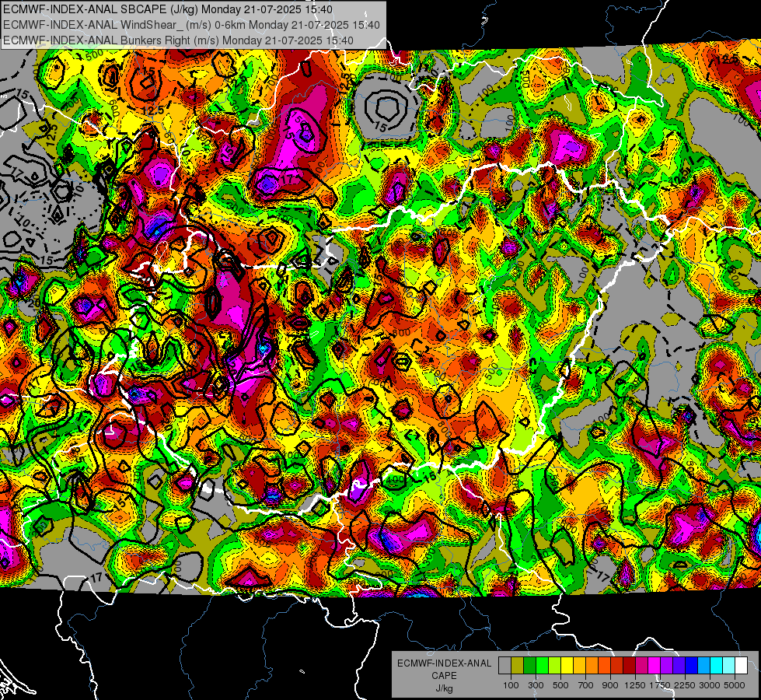Viewport: 761px width, 700px height.
Task: Select the pure blue legend swatch
Action: tap(692, 665)
